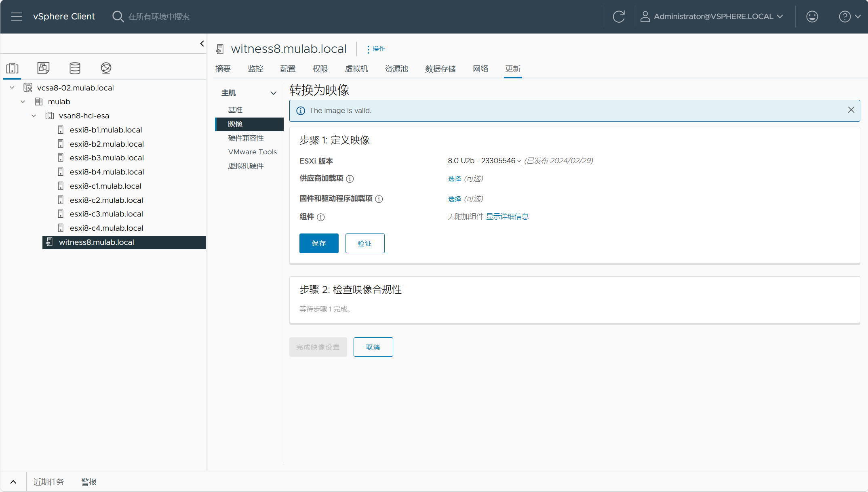
Task: Switch to VMs and Templates inventory view
Action: [43, 68]
